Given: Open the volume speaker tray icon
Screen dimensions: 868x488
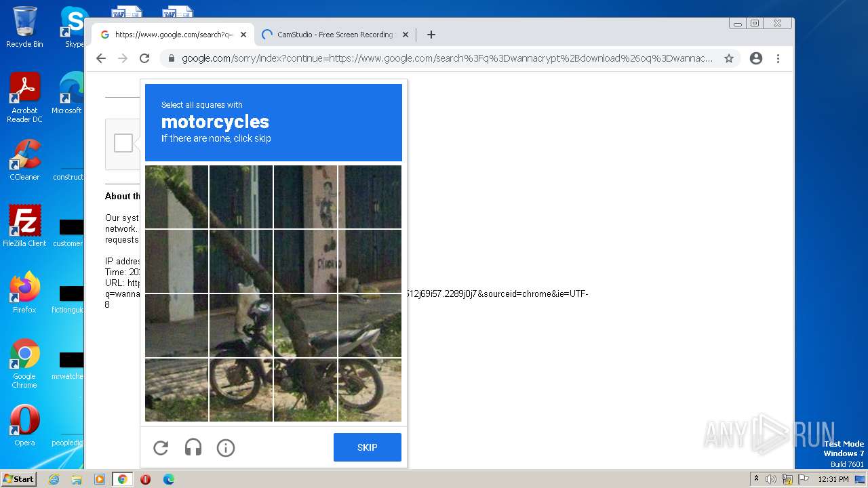Looking at the screenshot, I should [771, 479].
